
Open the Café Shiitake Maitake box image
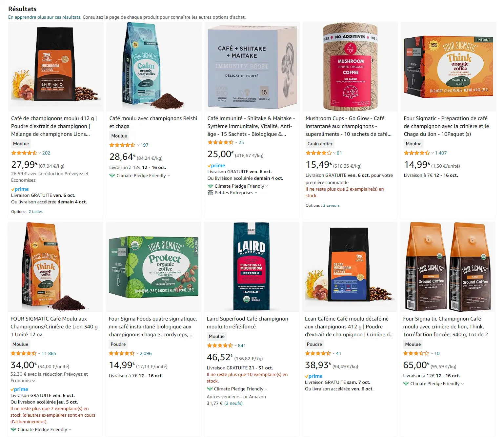tap(252, 67)
